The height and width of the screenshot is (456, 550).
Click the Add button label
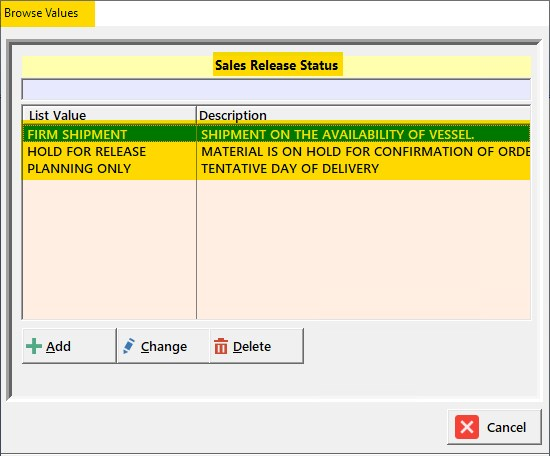click(x=58, y=347)
